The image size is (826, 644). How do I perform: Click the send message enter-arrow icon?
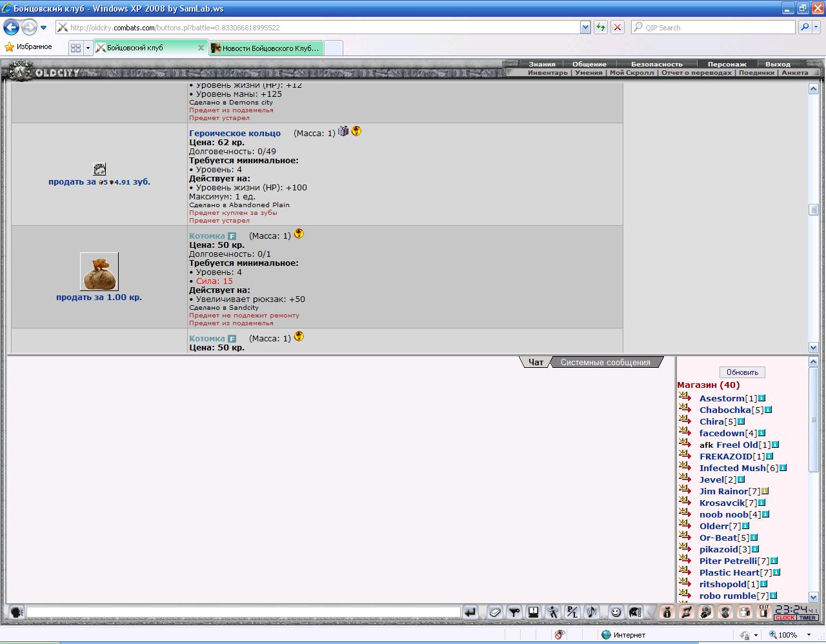470,612
